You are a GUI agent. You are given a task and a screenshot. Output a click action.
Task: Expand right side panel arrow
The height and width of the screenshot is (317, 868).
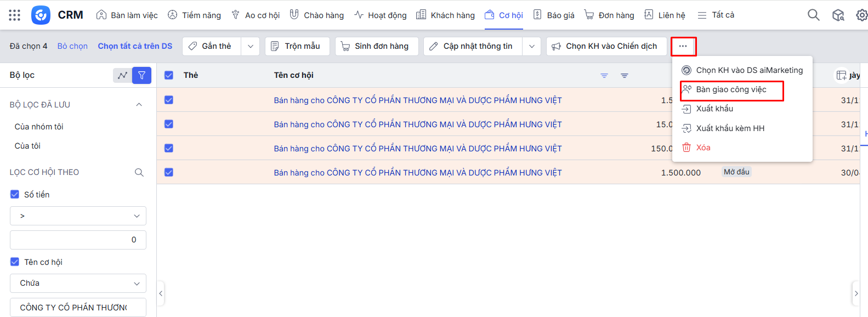856,293
